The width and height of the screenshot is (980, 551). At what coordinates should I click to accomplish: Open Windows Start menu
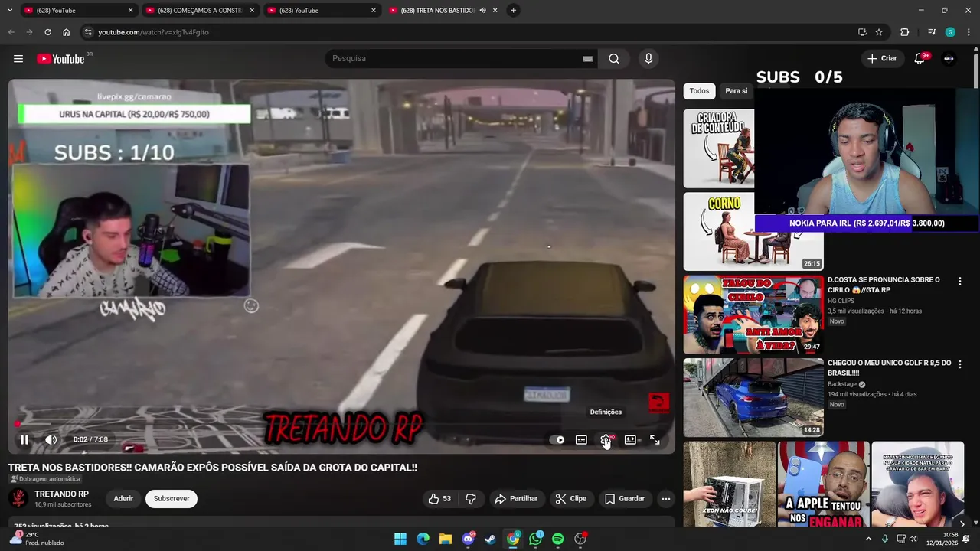[x=400, y=540]
